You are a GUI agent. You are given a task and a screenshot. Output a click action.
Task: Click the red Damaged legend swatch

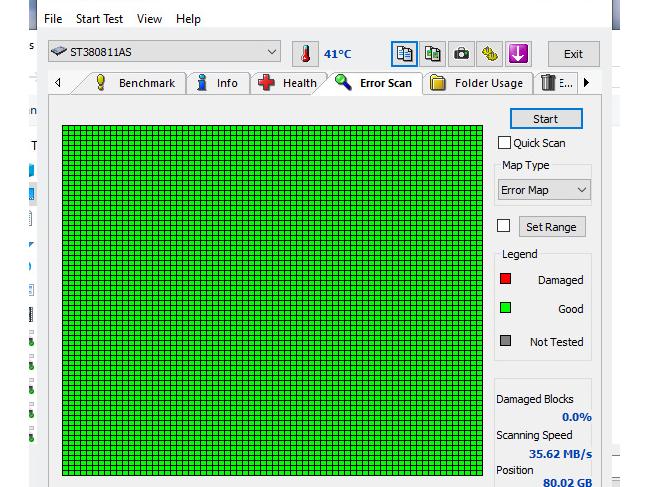(505, 279)
